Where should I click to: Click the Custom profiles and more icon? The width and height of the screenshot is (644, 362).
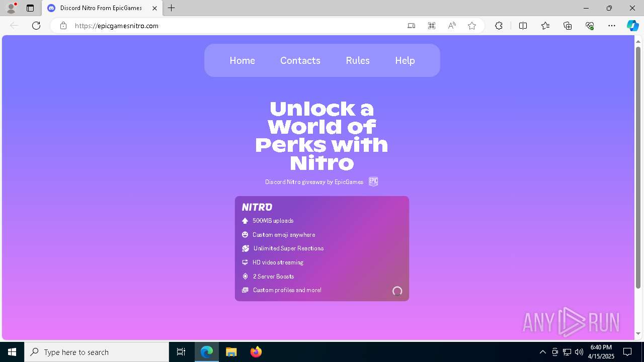point(245,290)
